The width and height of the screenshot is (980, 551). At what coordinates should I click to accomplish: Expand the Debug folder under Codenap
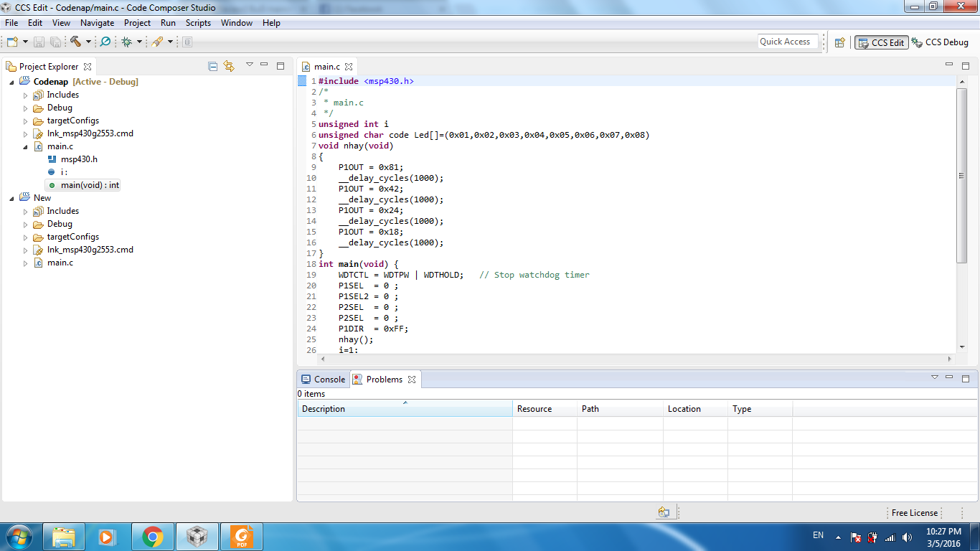click(x=26, y=108)
